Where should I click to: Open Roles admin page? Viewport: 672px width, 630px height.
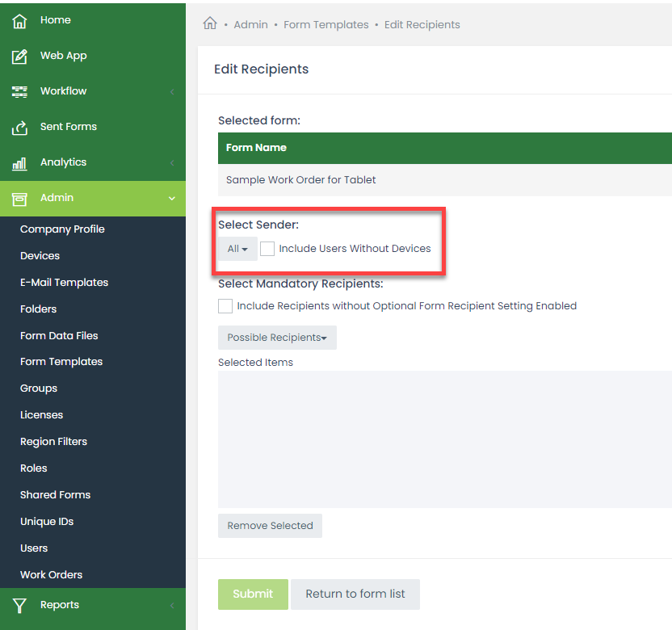pos(33,468)
